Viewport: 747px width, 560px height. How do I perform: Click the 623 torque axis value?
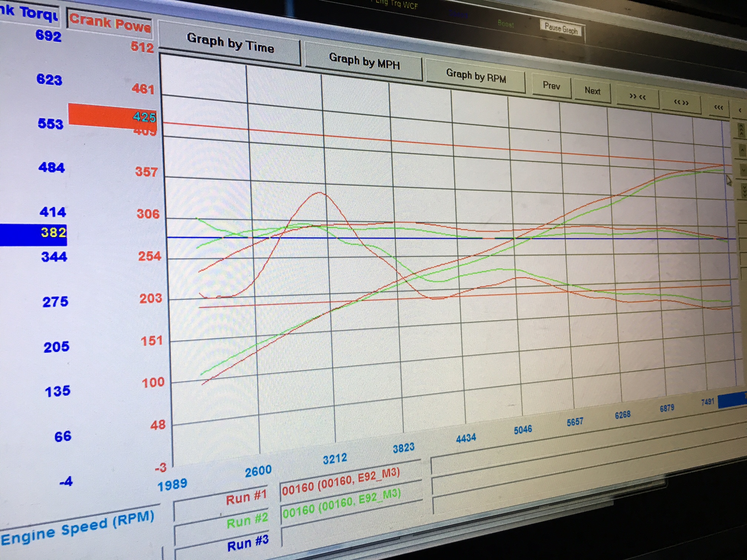(49, 79)
